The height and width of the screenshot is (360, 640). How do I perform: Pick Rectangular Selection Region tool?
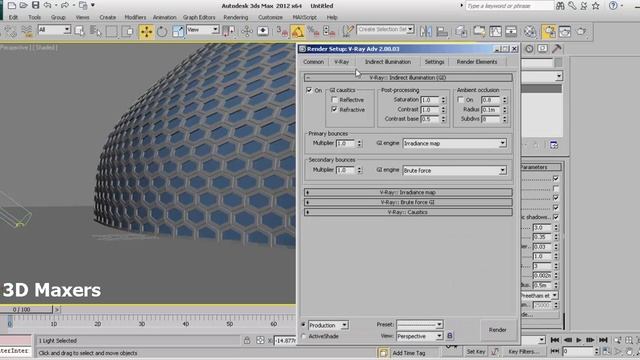click(x=111, y=31)
